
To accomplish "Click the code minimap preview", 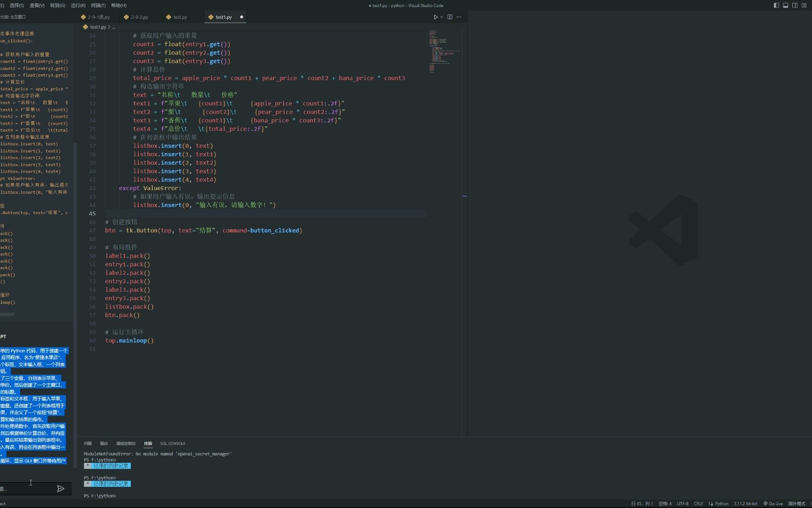I will pyautogui.click(x=444, y=52).
